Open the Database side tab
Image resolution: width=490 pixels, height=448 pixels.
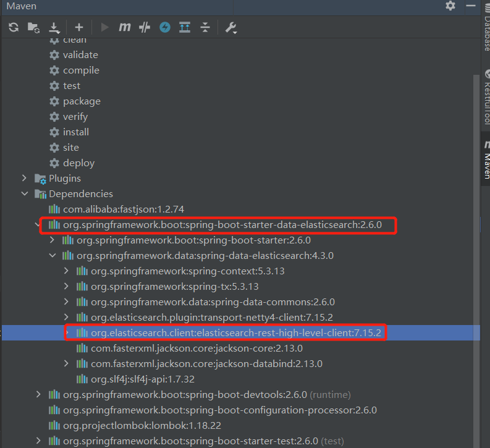point(486,28)
